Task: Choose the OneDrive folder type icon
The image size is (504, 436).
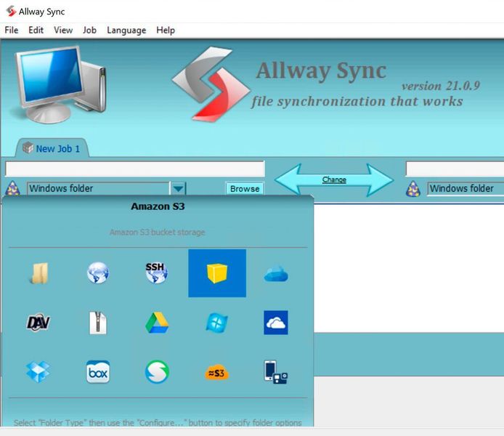Action: click(x=276, y=323)
